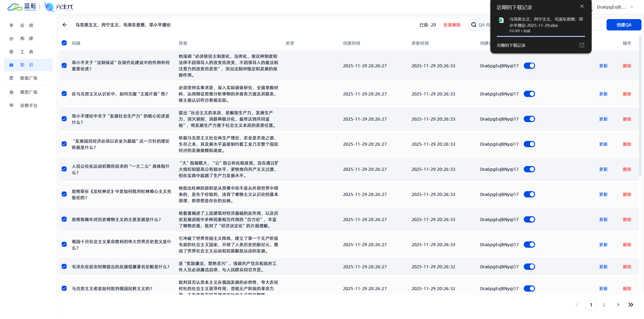The height and width of the screenshot is (319, 644).
Task: Click the downloaded xlsx file icon
Action: pos(501,20)
